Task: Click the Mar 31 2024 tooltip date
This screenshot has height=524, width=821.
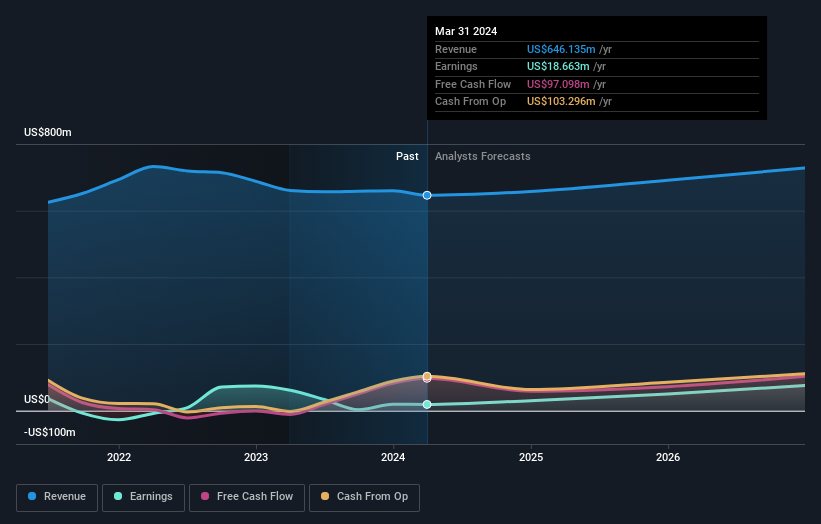Action: (466, 31)
